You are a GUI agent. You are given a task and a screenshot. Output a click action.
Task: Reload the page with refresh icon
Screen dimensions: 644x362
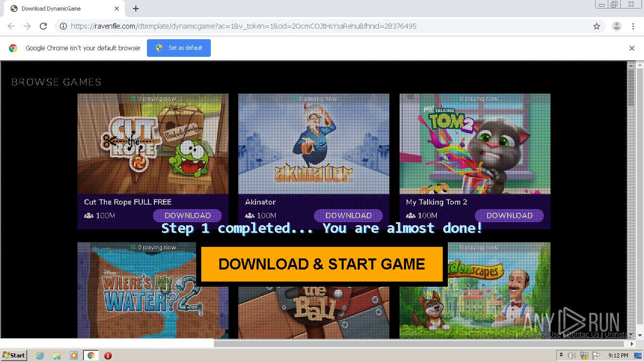coord(43,26)
